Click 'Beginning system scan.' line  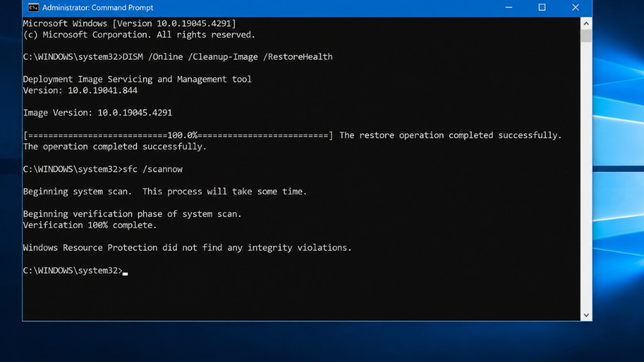pyautogui.click(x=165, y=192)
